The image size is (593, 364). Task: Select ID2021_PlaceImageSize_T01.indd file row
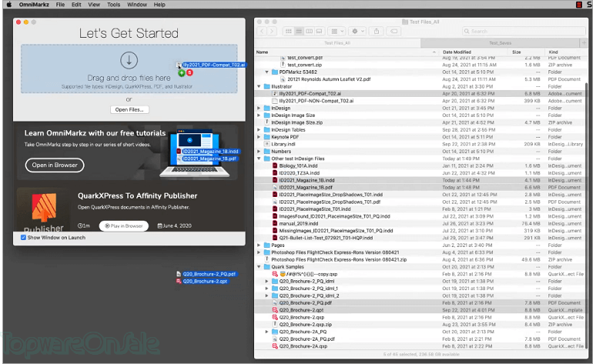(420, 209)
